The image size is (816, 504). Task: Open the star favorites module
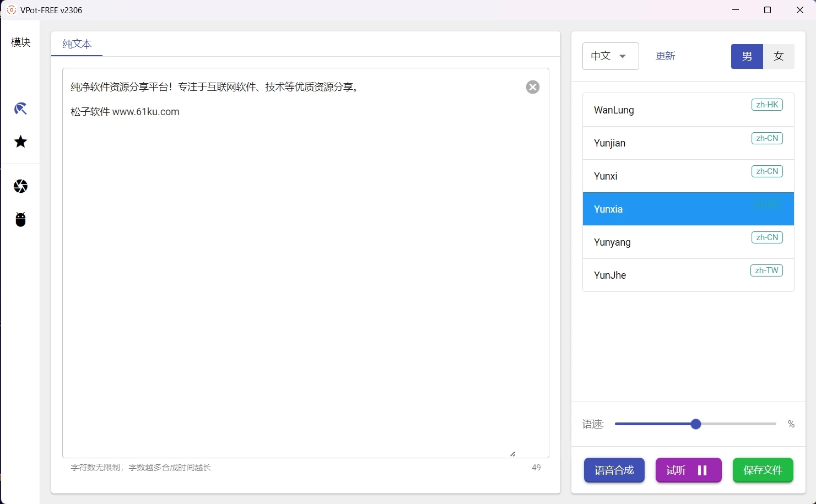point(20,142)
